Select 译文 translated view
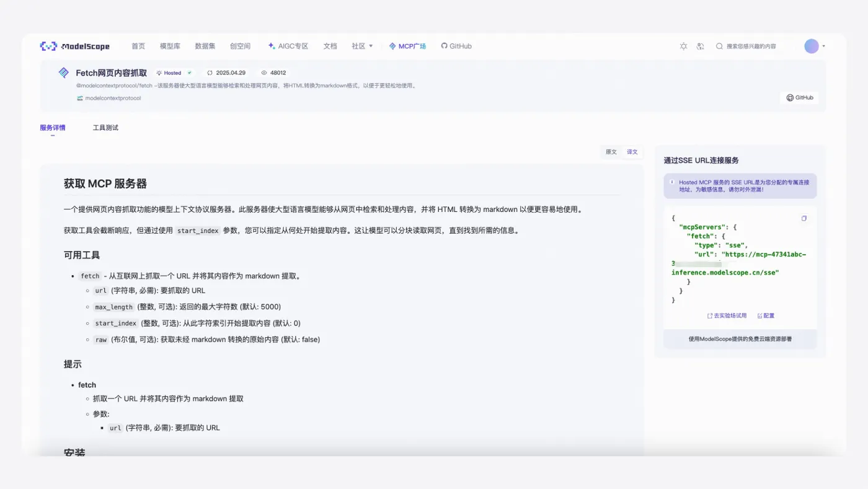Viewport: 868px width, 489px height. click(x=632, y=152)
